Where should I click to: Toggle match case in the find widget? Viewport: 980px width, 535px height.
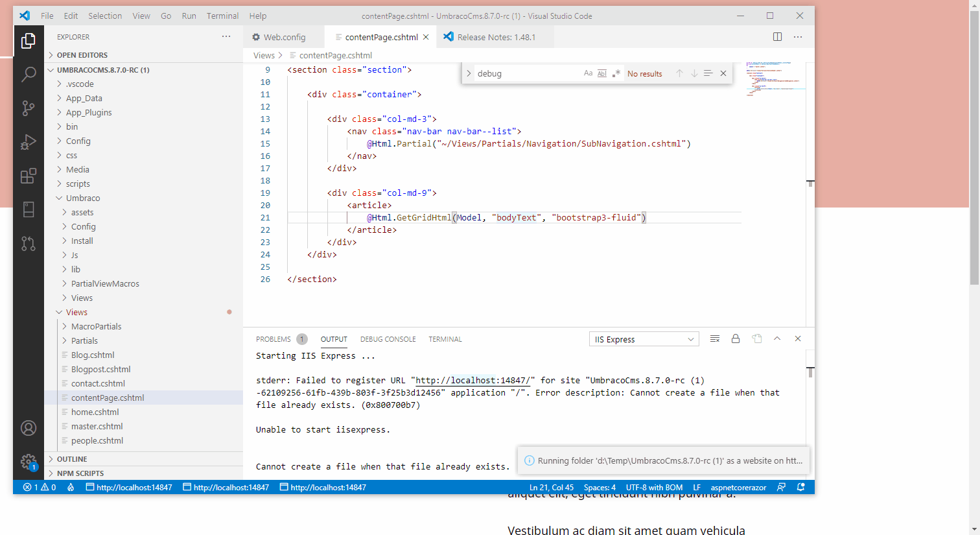click(588, 73)
